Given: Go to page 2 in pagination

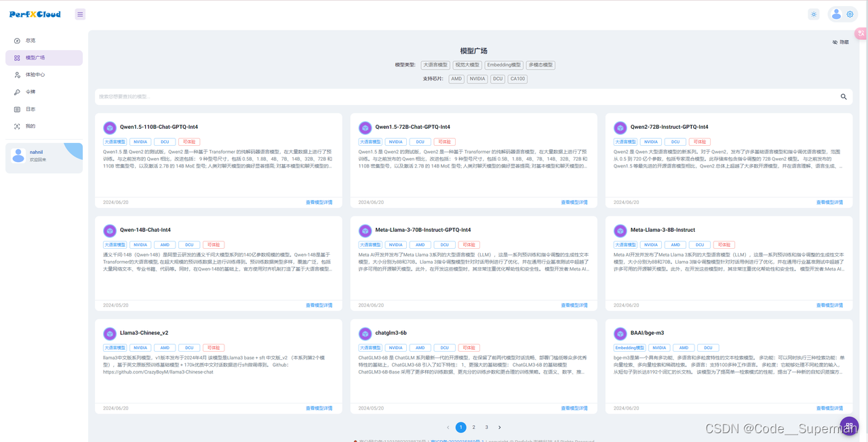Looking at the screenshot, I should tap(474, 427).
